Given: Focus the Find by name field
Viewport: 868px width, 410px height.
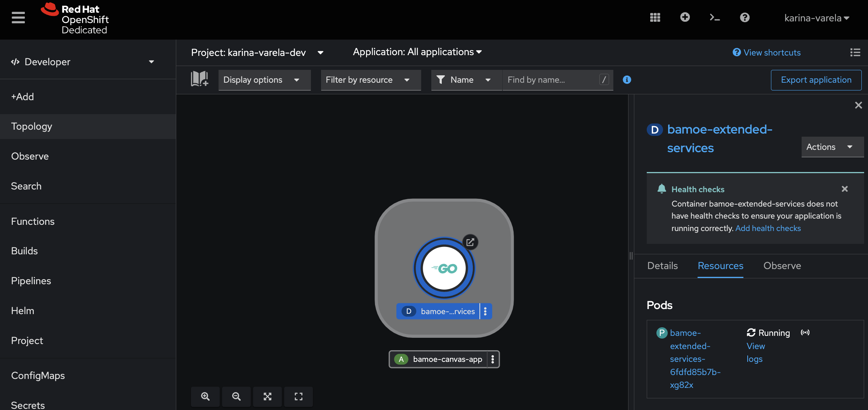Looking at the screenshot, I should point(558,80).
